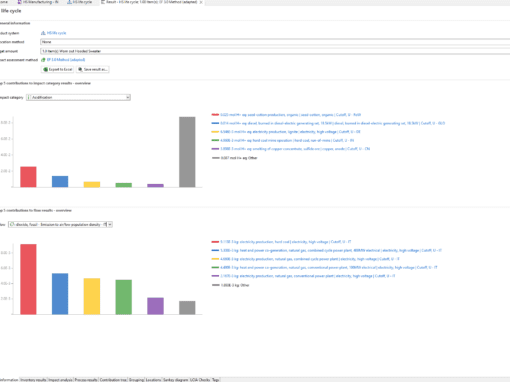Click the Result editor tab icon
510x382 pixels.
[103, 2]
